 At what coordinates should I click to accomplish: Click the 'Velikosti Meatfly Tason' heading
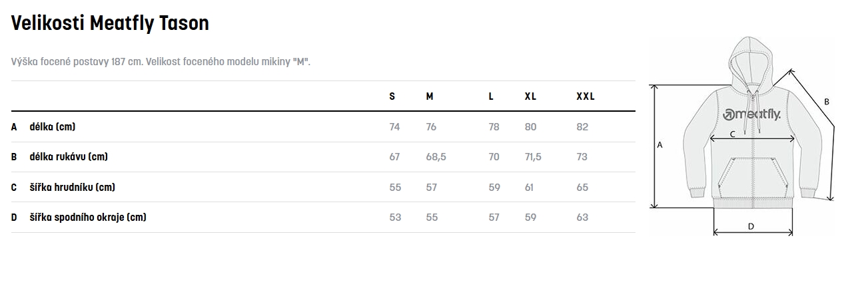pyautogui.click(x=110, y=23)
